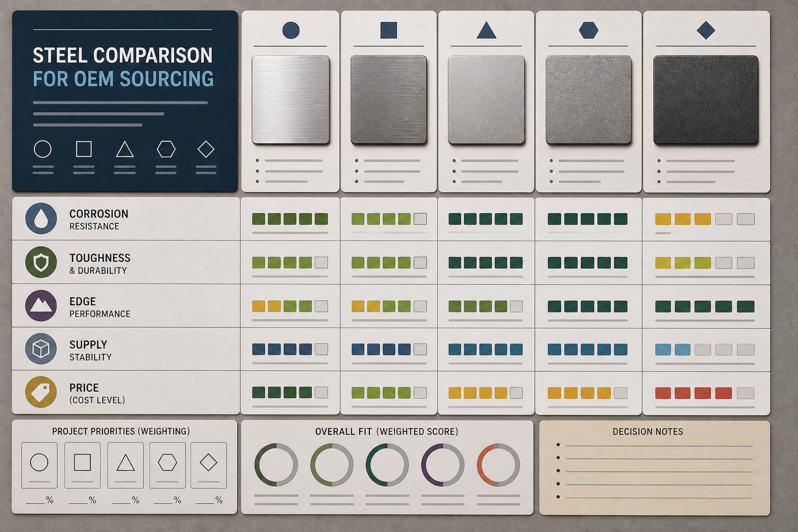Click the dark green Overall Fit ring
The height and width of the screenshot is (532, 798).
coord(276,465)
